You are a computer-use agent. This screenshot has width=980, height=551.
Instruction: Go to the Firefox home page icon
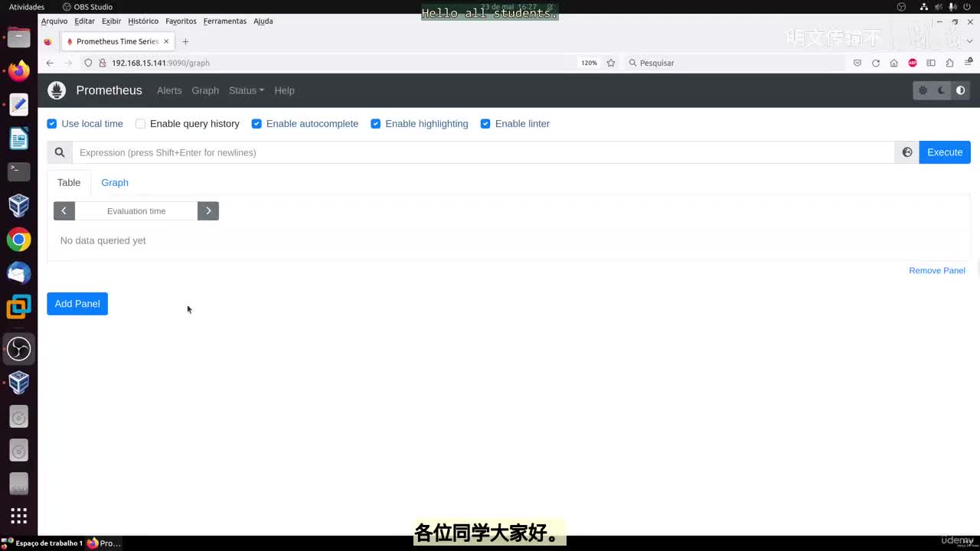893,63
